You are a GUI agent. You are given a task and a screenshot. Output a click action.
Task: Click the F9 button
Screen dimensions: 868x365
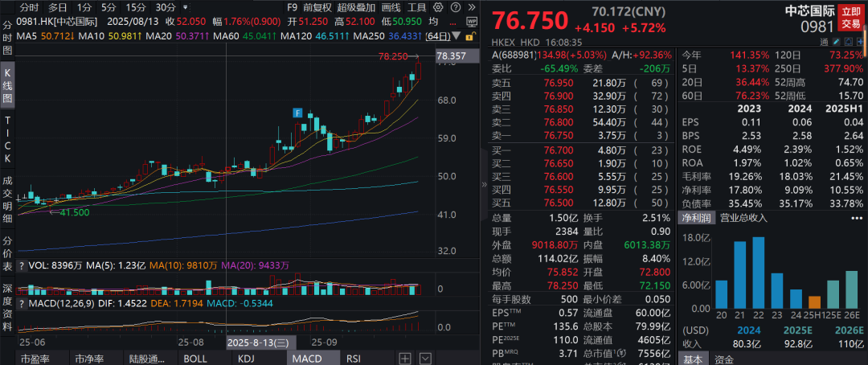click(x=293, y=8)
